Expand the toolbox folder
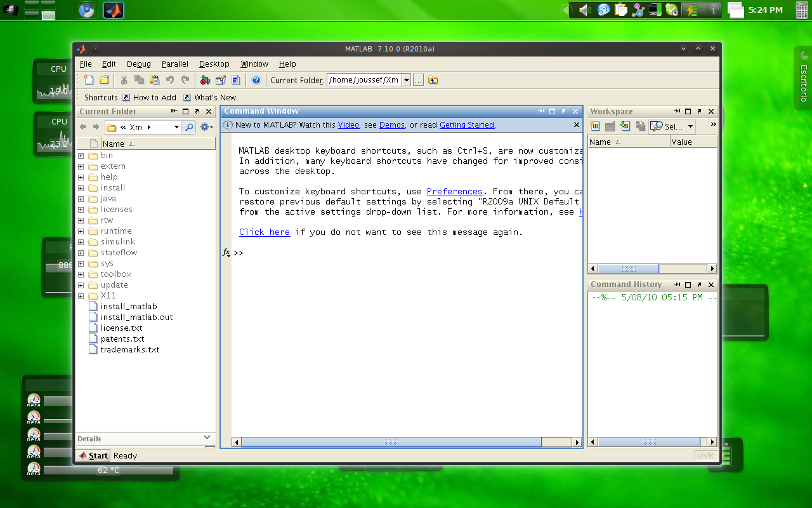 tap(81, 274)
